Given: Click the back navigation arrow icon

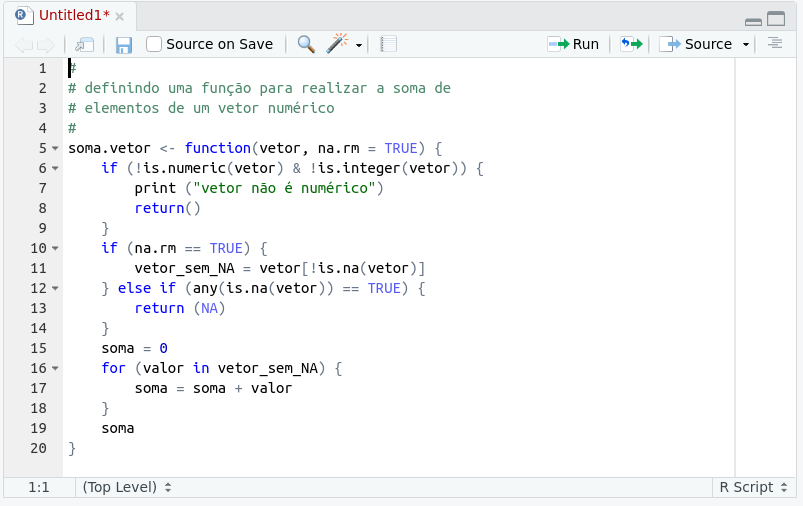Looking at the screenshot, I should click(24, 45).
